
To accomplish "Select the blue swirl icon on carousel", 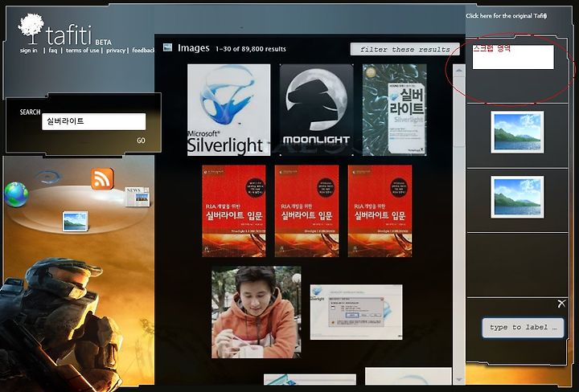I will 48,177.
